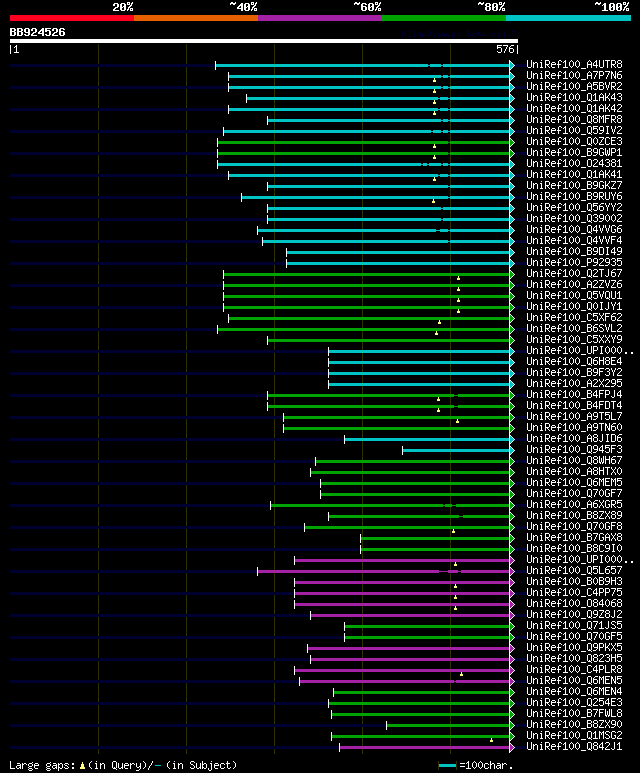
Task: Open the UniRef100_Q1AK42 hit
Action: pos(574,108)
